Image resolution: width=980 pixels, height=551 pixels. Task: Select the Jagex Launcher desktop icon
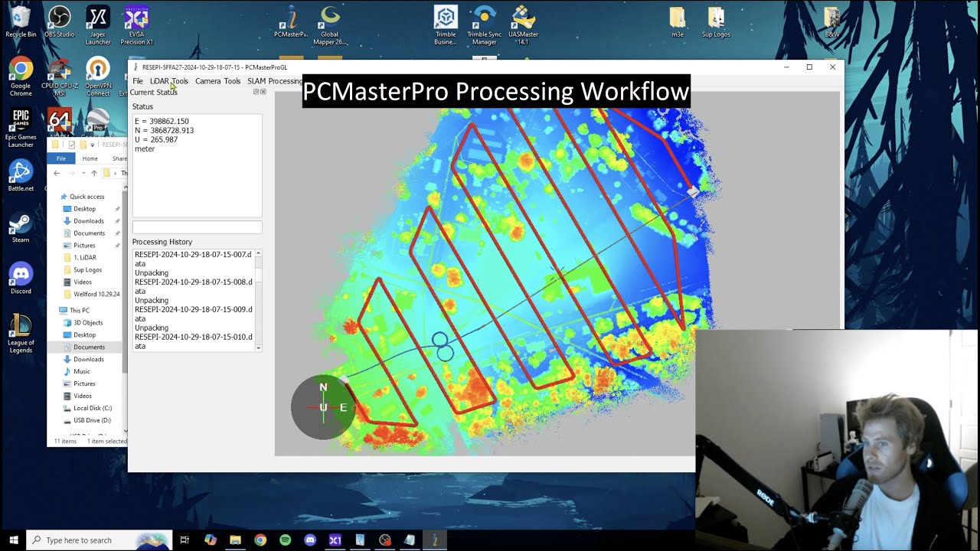98,25
